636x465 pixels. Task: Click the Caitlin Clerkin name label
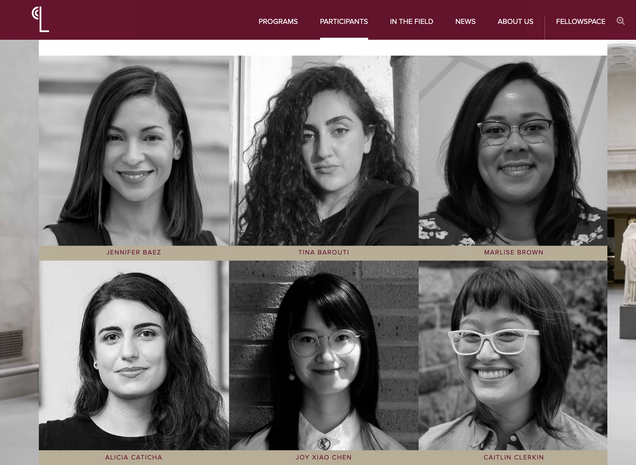pos(514,457)
